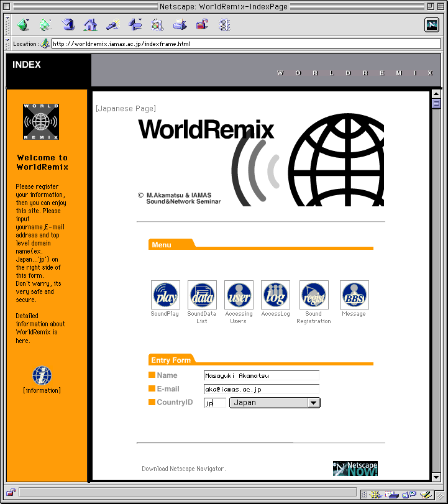This screenshot has width=448, height=504.
Task: Click the Netscape Now! banner button
Action: coord(355,469)
